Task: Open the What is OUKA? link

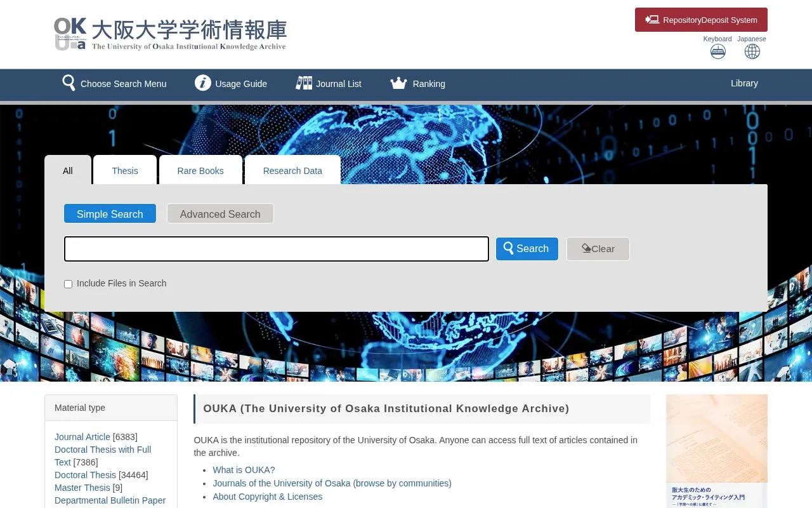Action: 244,470
